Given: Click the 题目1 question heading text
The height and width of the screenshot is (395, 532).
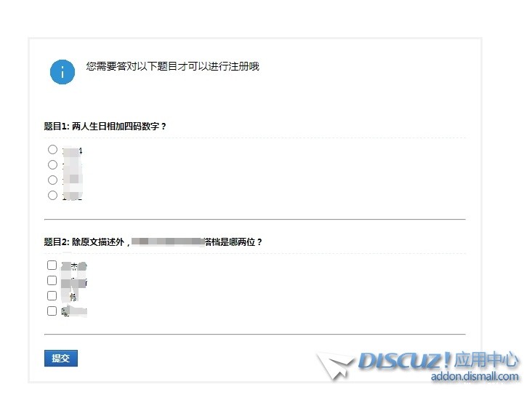Looking at the screenshot, I should click(x=105, y=127).
